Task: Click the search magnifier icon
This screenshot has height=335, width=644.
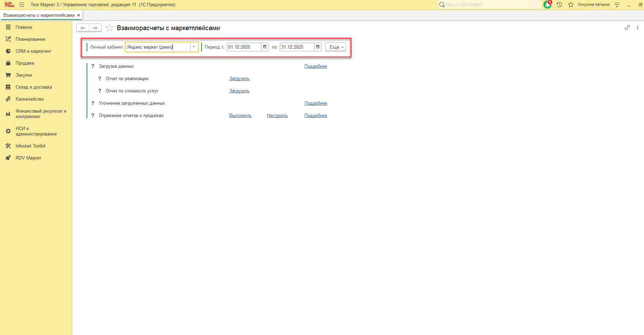Action: pos(442,5)
